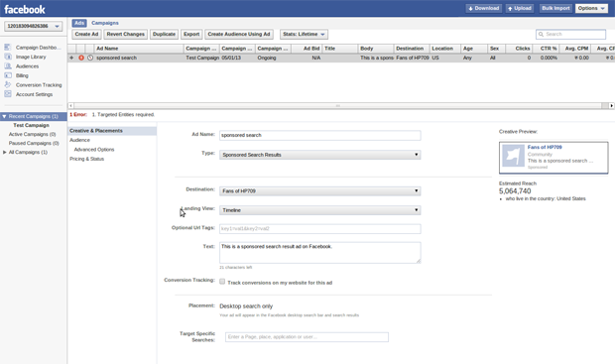615x364 pixels.
Task: Open Image Library link text
Action: (31, 57)
